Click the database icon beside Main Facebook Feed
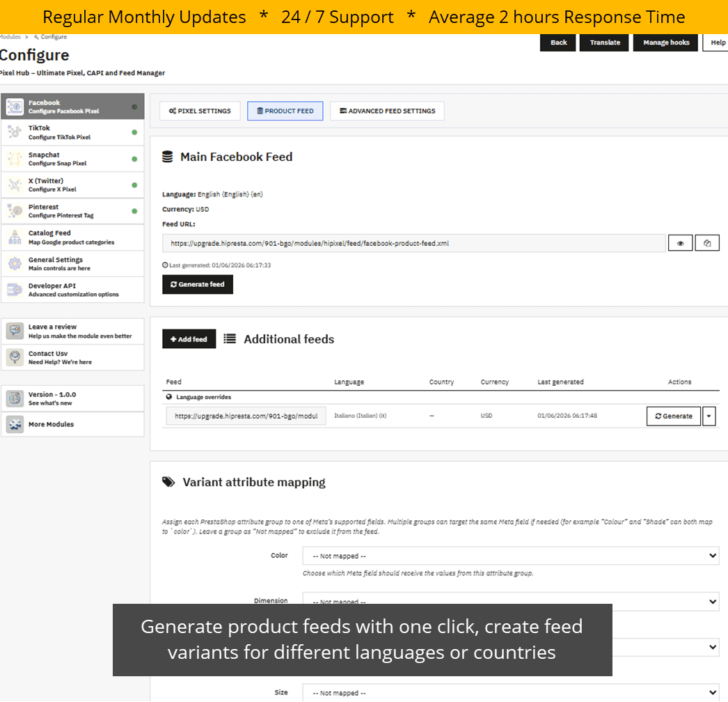This screenshot has height=702, width=728. click(167, 157)
